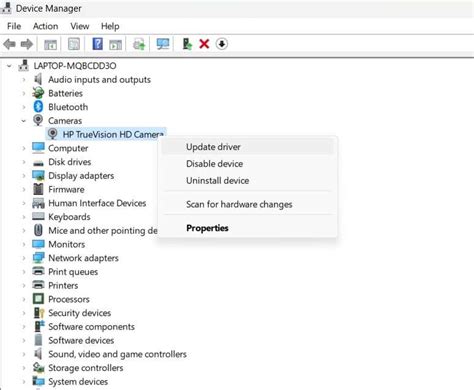Click the Audio inputs and outputs speaker icon
Screen dimensions: 474x390
pyautogui.click(x=38, y=79)
